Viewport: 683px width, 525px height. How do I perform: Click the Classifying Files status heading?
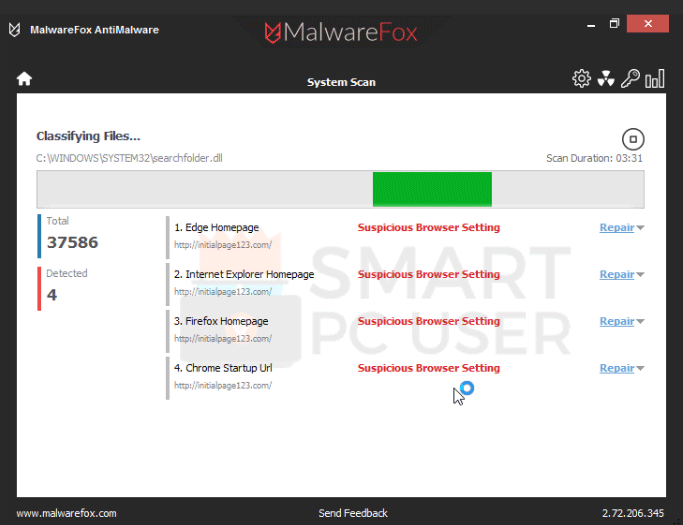pos(88,136)
